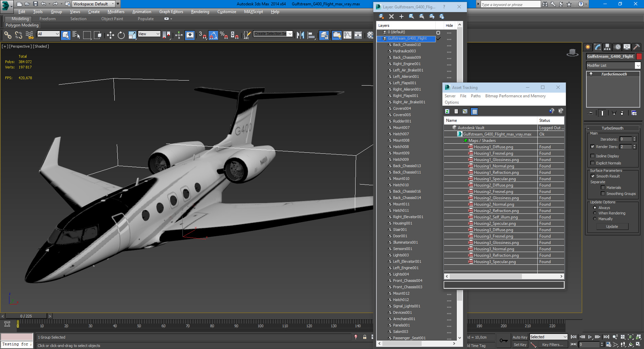644x349 pixels.
Task: Refresh the Asset Tracking list
Action: coord(447,111)
